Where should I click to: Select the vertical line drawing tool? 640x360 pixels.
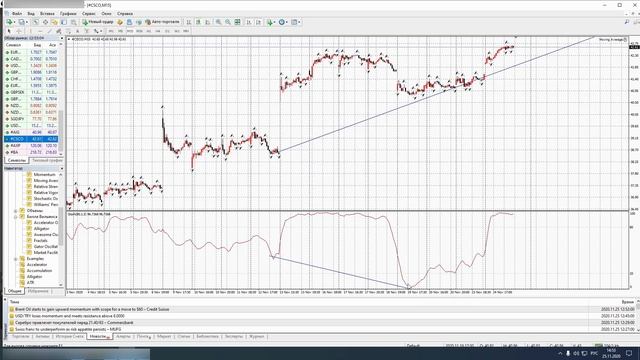click(x=31, y=31)
